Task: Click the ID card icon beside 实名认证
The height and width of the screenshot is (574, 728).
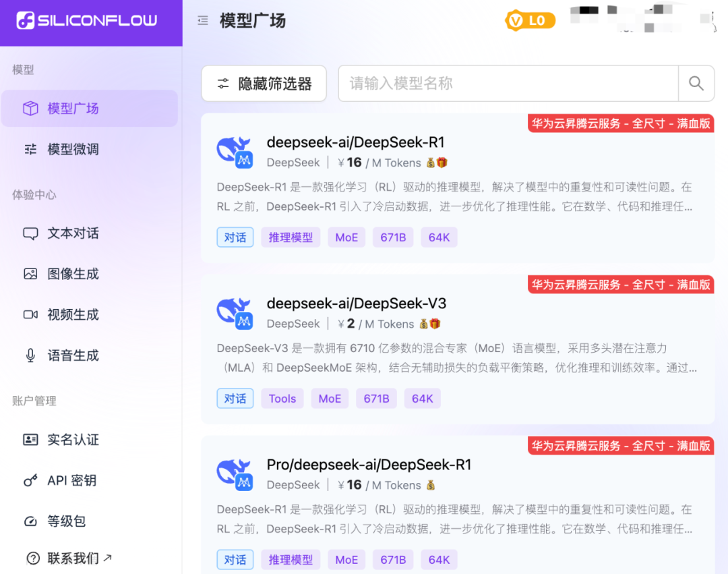Action: click(x=30, y=439)
